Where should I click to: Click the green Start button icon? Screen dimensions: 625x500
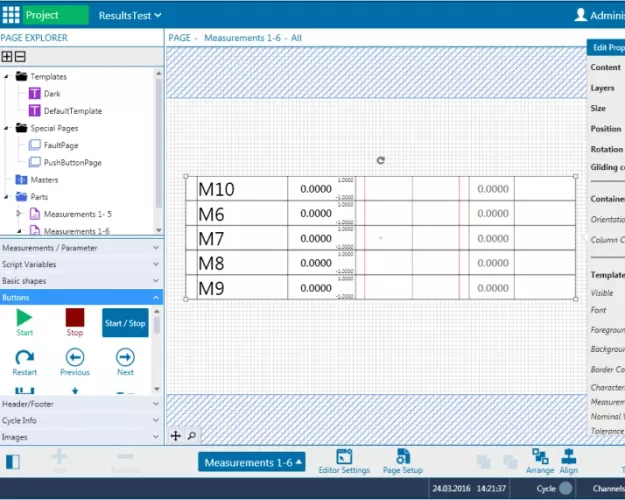pos(25,319)
